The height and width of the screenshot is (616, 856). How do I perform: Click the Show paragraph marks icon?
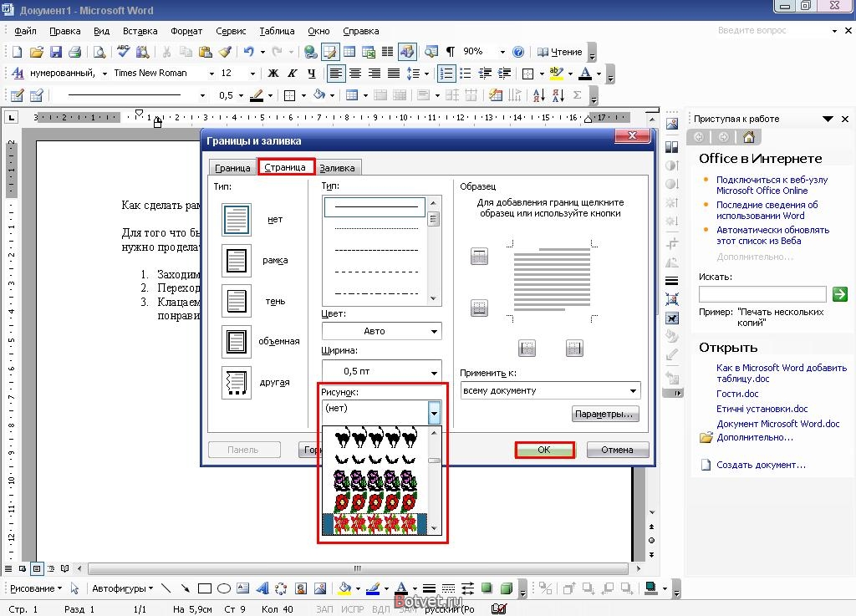click(x=451, y=52)
